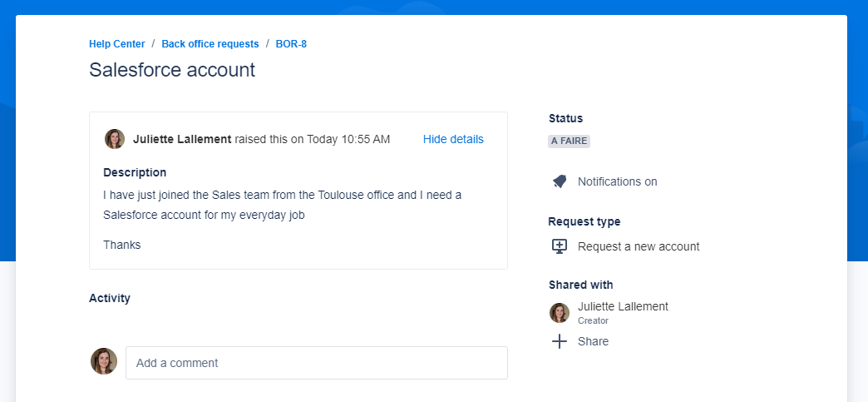This screenshot has width=868, height=402.
Task: Click the Request a new account text
Action: tap(639, 246)
